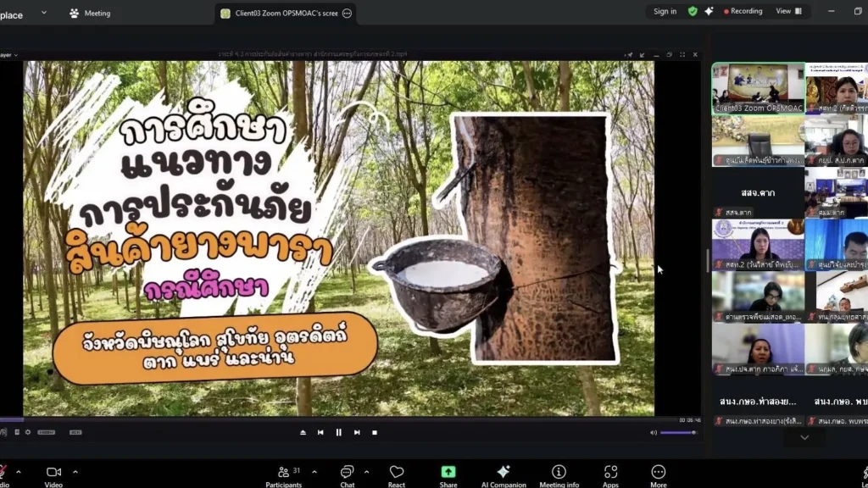This screenshot has width=868, height=488.
Task: Expand the arrow next to Chat
Action: point(366,472)
